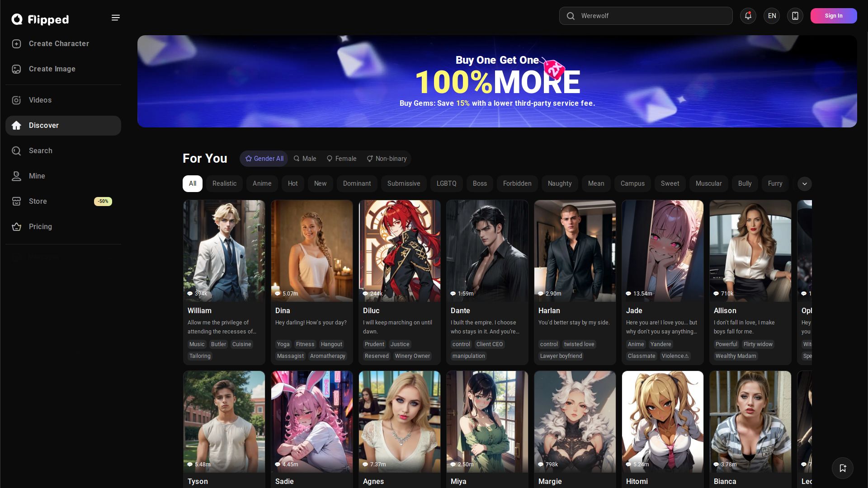
Task: Switch to the Dominant category tab
Action: pyautogui.click(x=357, y=183)
